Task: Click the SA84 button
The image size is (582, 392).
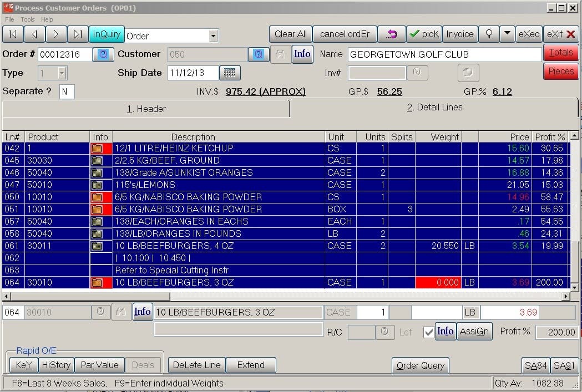Action: pos(535,366)
